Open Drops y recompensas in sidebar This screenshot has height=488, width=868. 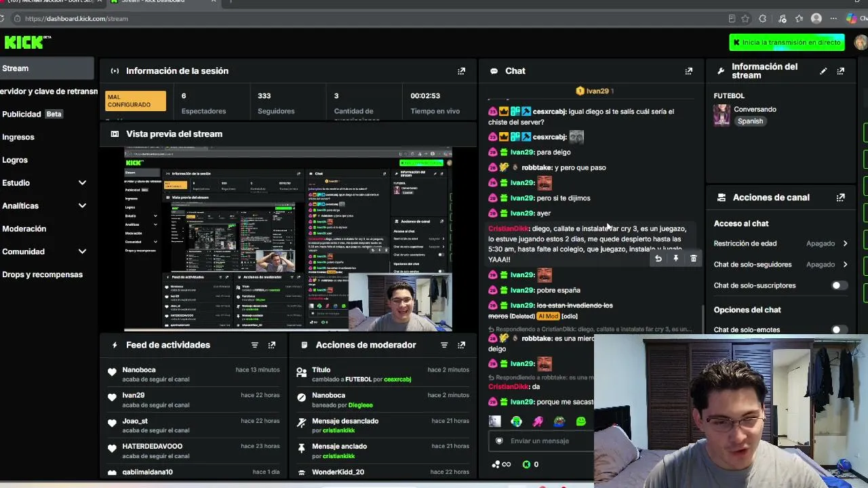pyautogui.click(x=42, y=274)
